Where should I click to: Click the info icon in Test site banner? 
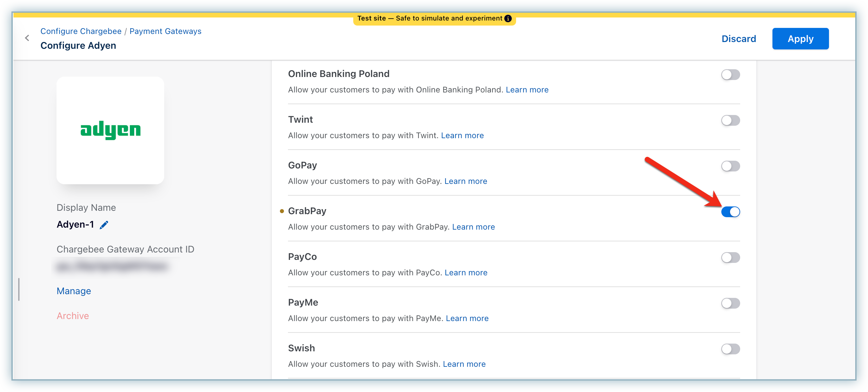pos(508,18)
